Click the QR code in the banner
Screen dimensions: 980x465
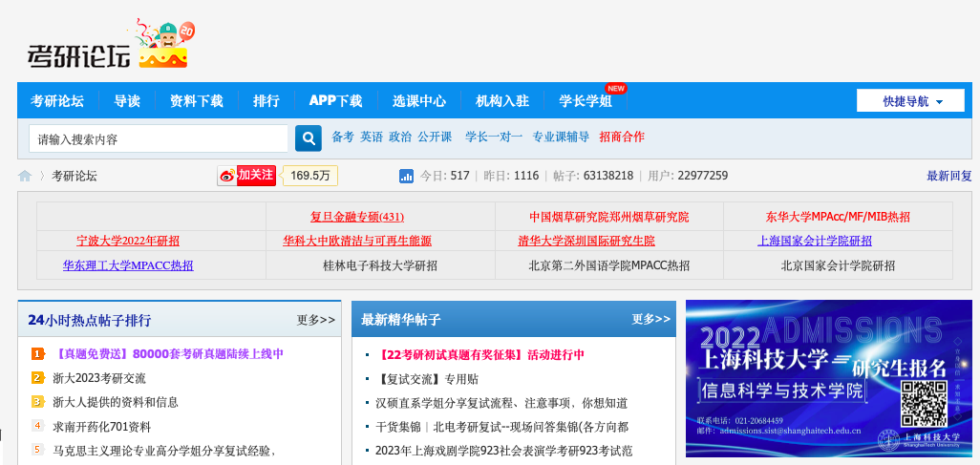(x=924, y=404)
